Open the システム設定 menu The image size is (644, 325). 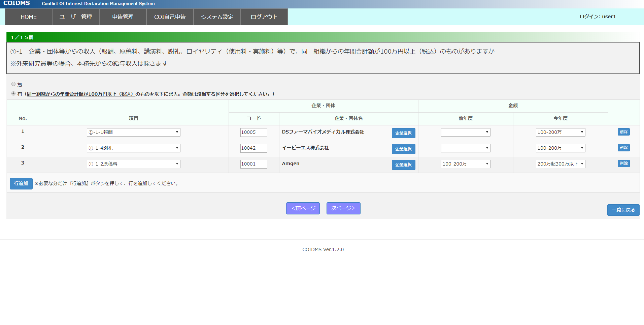pos(217,17)
